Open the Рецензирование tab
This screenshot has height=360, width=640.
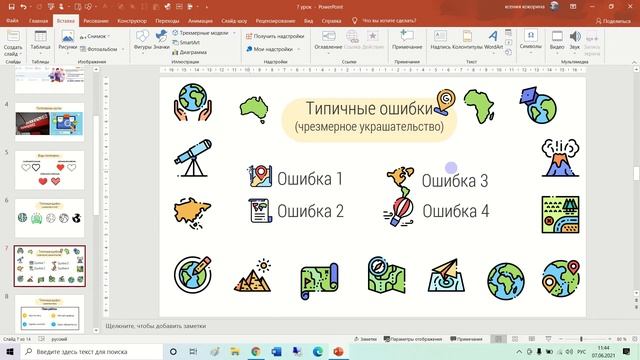[x=275, y=20]
